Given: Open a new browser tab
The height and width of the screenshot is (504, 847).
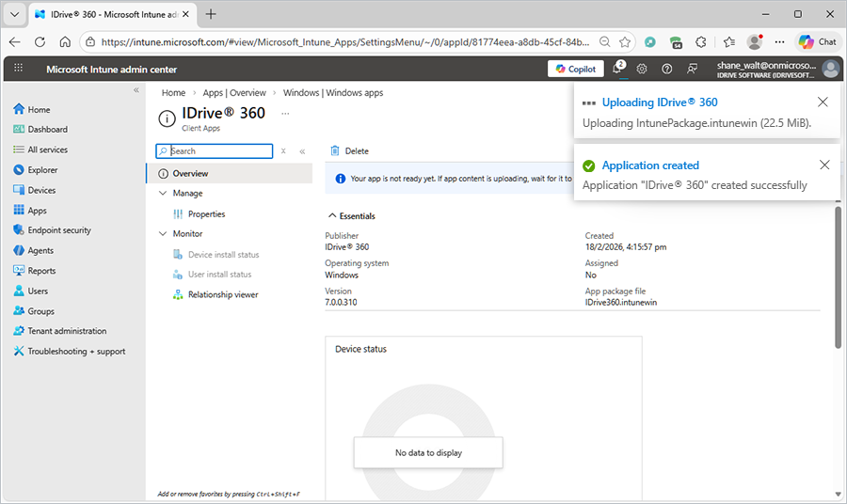Looking at the screenshot, I should [x=211, y=14].
